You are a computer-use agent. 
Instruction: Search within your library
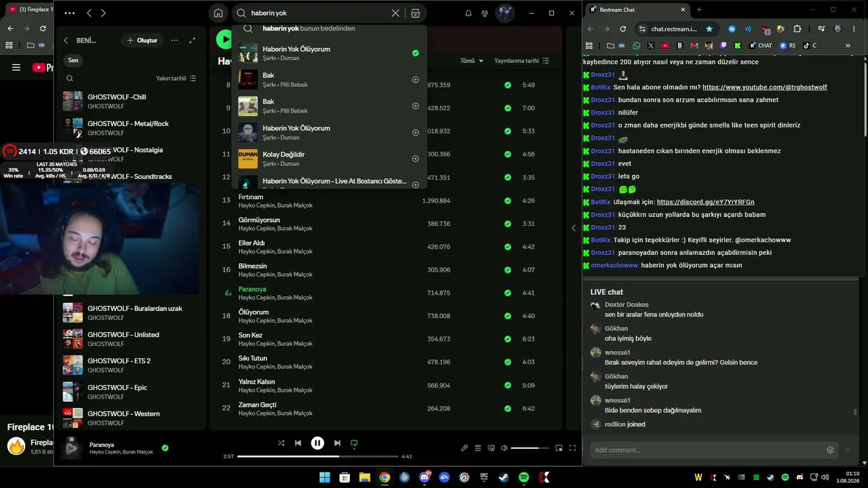coord(70,79)
